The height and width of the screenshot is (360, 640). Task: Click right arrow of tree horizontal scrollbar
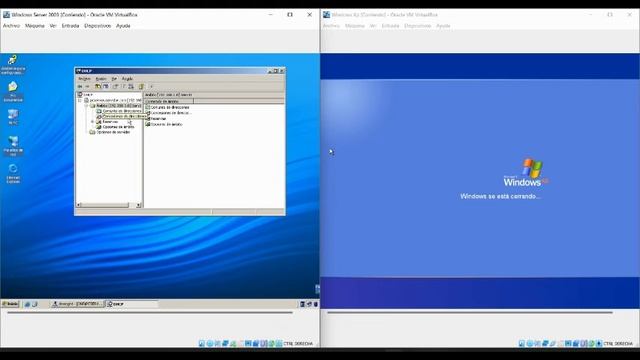[x=139, y=205]
